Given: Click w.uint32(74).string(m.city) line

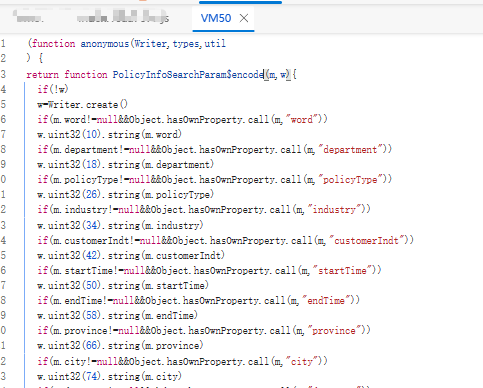Looking at the screenshot, I should point(109,376).
